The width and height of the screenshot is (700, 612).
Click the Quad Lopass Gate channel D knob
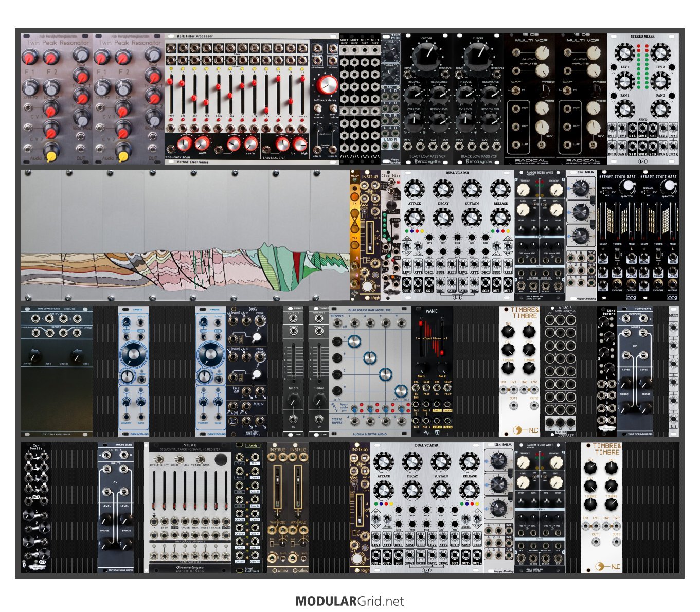401,390
